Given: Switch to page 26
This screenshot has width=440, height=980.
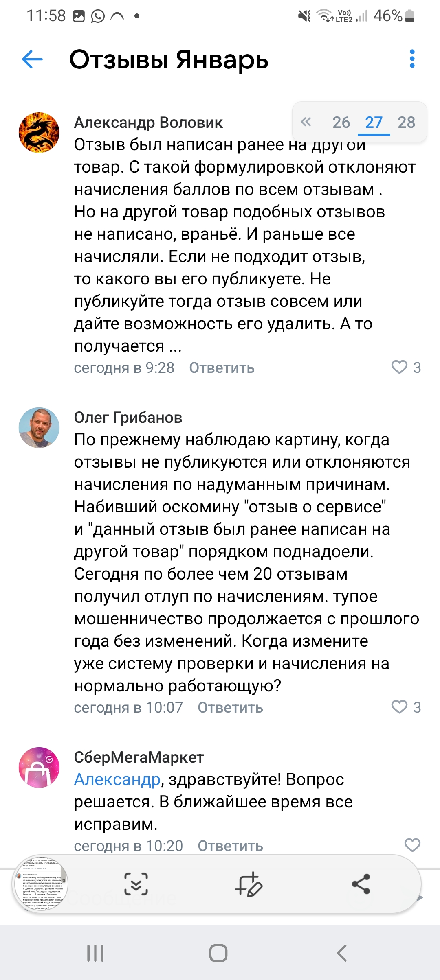Looking at the screenshot, I should point(341,122).
